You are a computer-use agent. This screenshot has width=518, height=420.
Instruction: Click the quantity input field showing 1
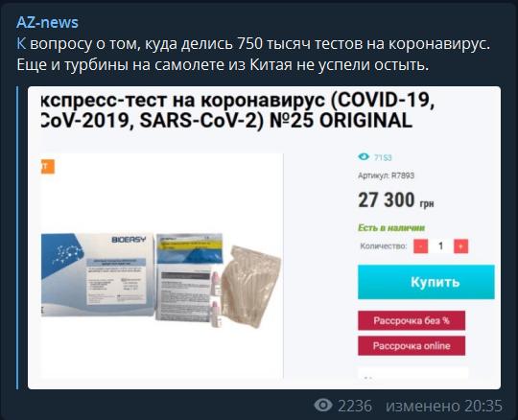440,246
